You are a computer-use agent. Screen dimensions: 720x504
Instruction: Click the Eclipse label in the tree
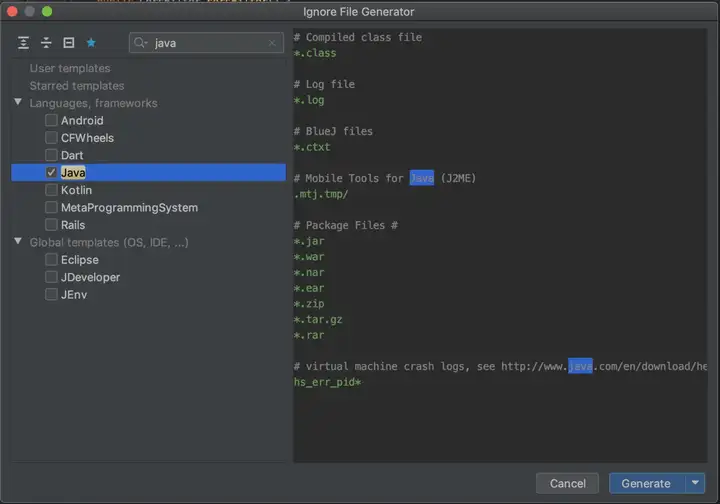[80, 260]
